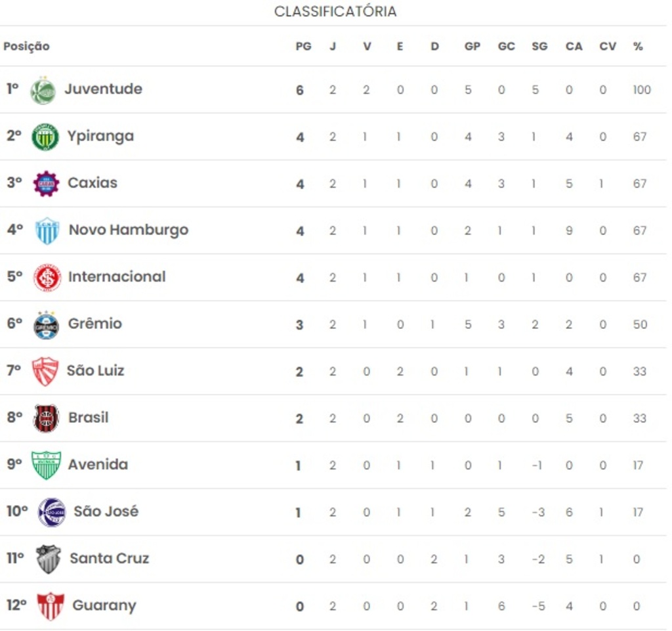Click the Juventude team crest
672x631 pixels.
43,90
